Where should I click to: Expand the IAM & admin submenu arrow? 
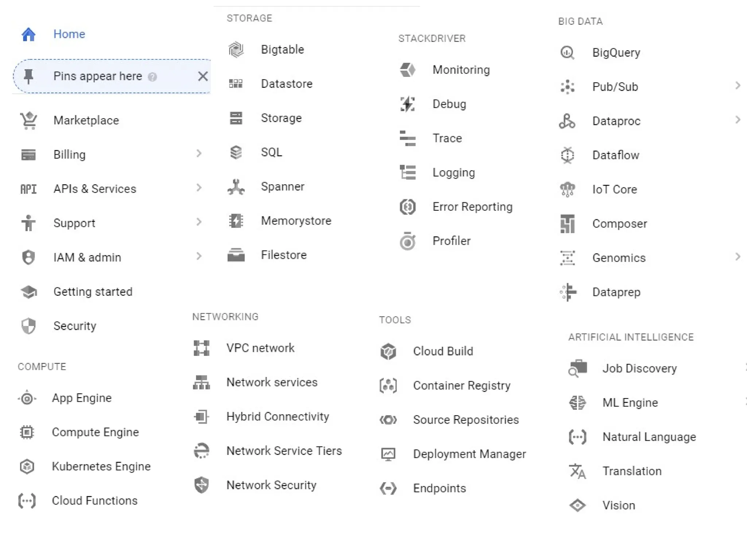click(x=199, y=256)
